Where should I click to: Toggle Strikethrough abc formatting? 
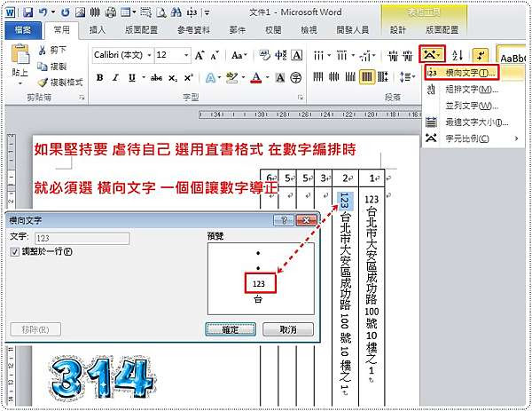tap(156, 78)
